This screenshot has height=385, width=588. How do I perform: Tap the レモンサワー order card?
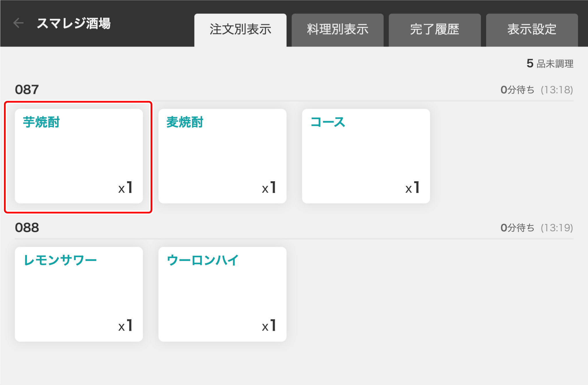(x=79, y=294)
